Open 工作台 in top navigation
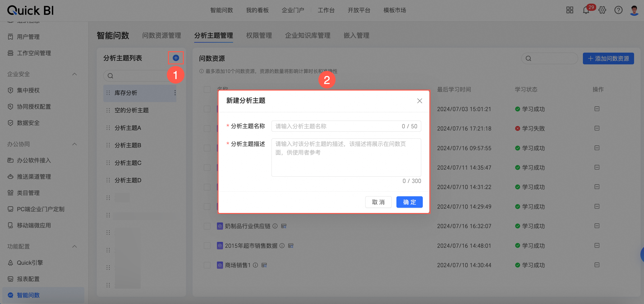The width and height of the screenshot is (644, 304). 326,10
